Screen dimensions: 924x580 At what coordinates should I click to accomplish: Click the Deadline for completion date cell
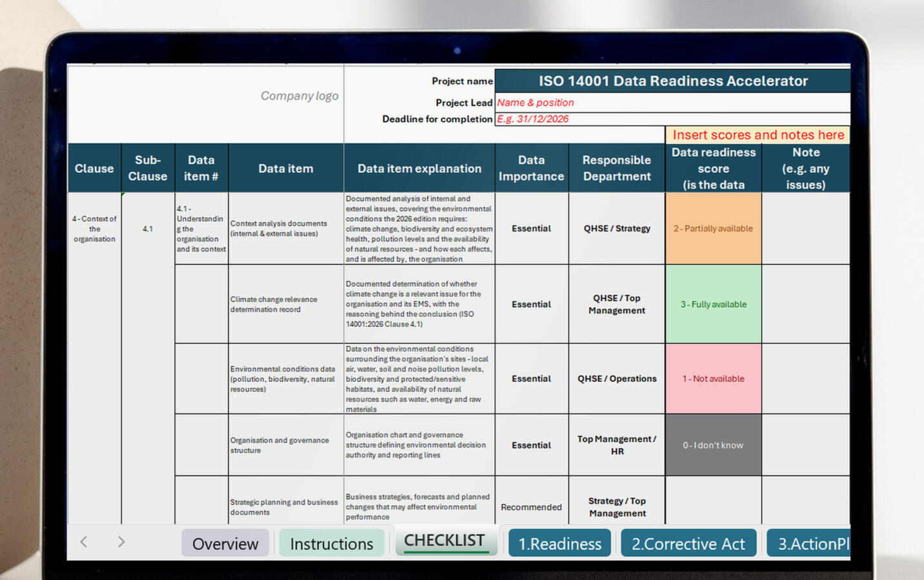(x=672, y=119)
